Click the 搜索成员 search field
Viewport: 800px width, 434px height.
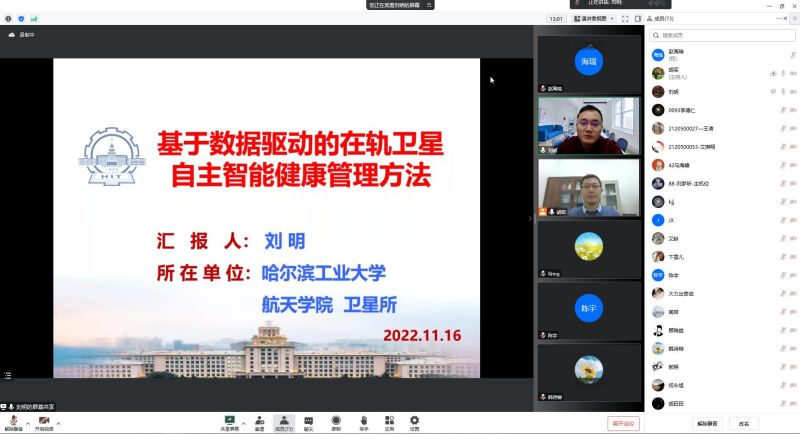pos(715,36)
